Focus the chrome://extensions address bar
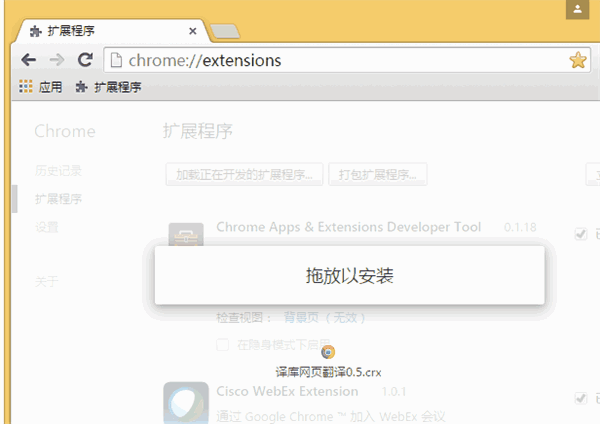 click(346, 60)
